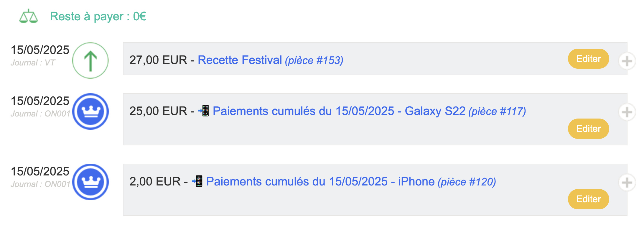
Task: Edit the Galaxy S22 payment entry
Action: coord(588,129)
